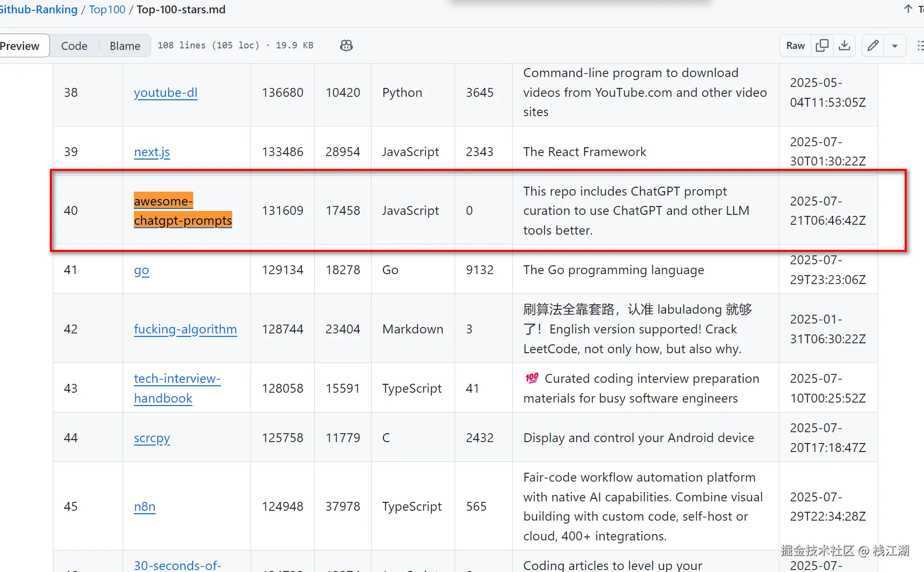The width and height of the screenshot is (924, 572).
Task: Click fork count 37978 for n8n
Action: (x=343, y=506)
